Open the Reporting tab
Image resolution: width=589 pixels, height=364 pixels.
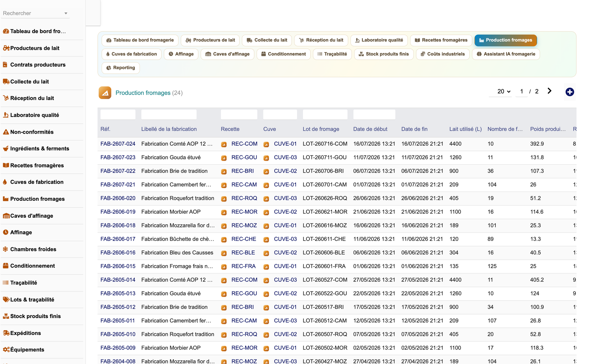click(121, 68)
